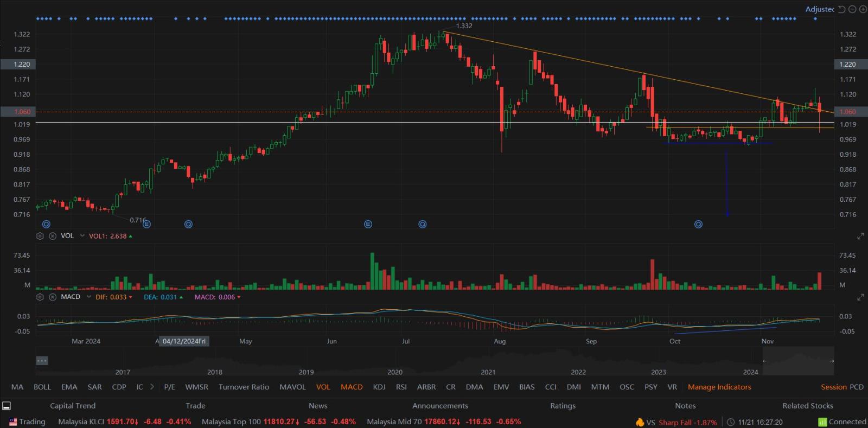
Task: Open the Capital Trend tab
Action: click(x=73, y=406)
